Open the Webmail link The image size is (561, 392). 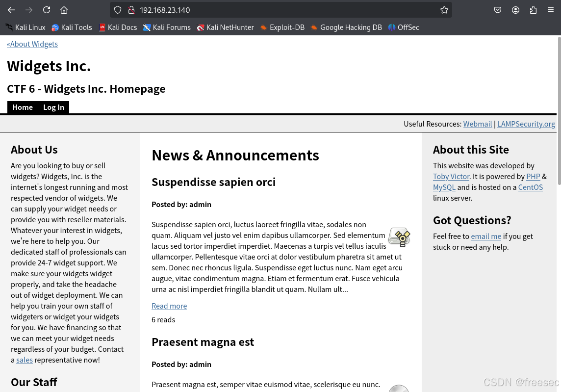tap(478, 124)
